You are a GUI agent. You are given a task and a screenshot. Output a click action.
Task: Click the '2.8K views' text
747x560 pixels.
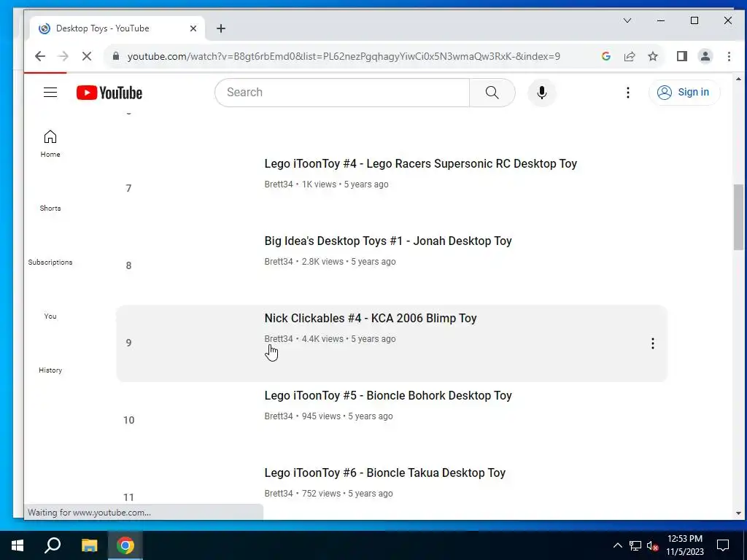tap(322, 262)
